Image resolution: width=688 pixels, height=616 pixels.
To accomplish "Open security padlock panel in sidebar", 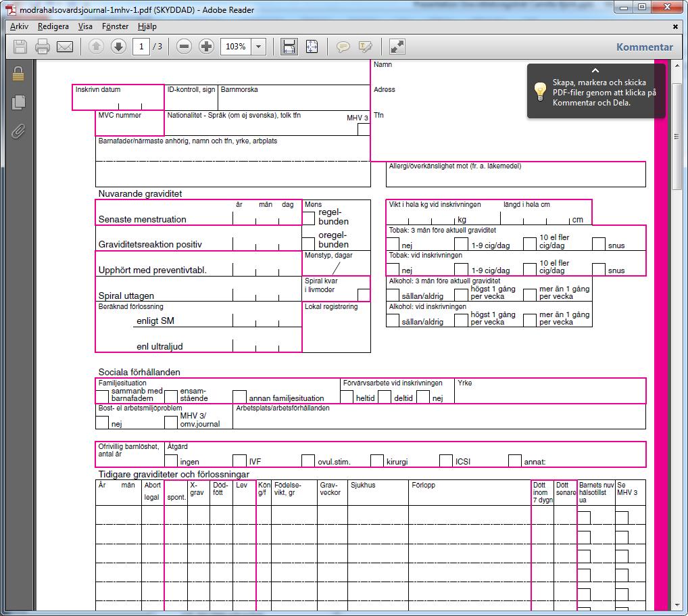I will tap(18, 74).
